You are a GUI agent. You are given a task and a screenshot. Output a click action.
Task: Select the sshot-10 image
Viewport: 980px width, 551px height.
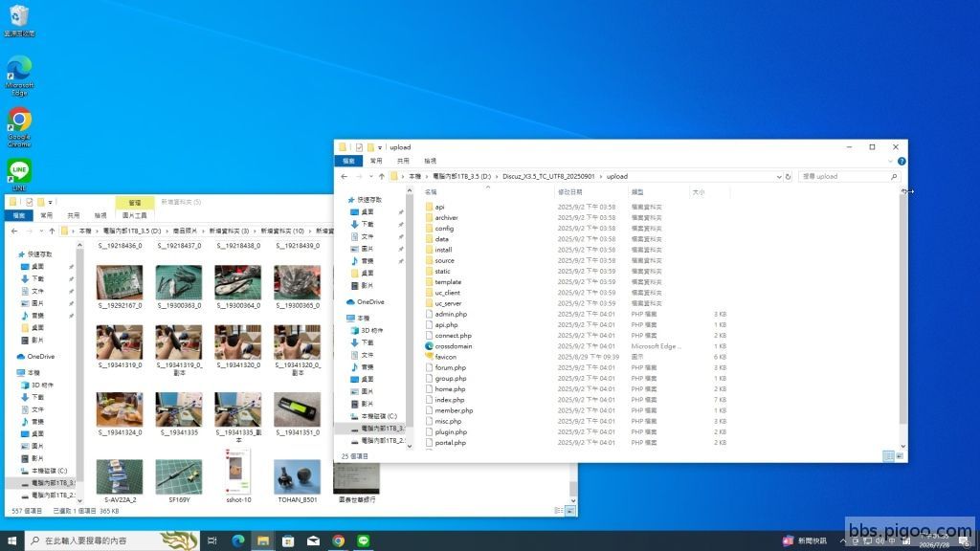238,476
